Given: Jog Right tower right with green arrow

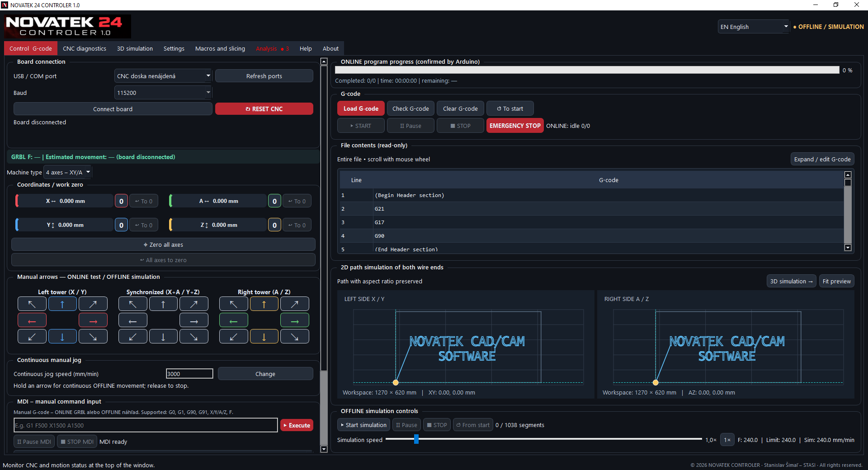Looking at the screenshot, I should tap(295, 320).
